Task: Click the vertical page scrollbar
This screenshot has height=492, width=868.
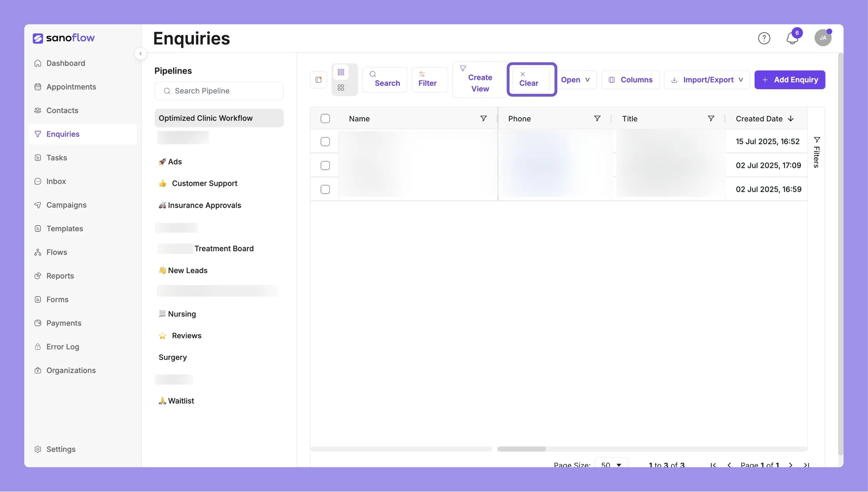Action: 841,254
